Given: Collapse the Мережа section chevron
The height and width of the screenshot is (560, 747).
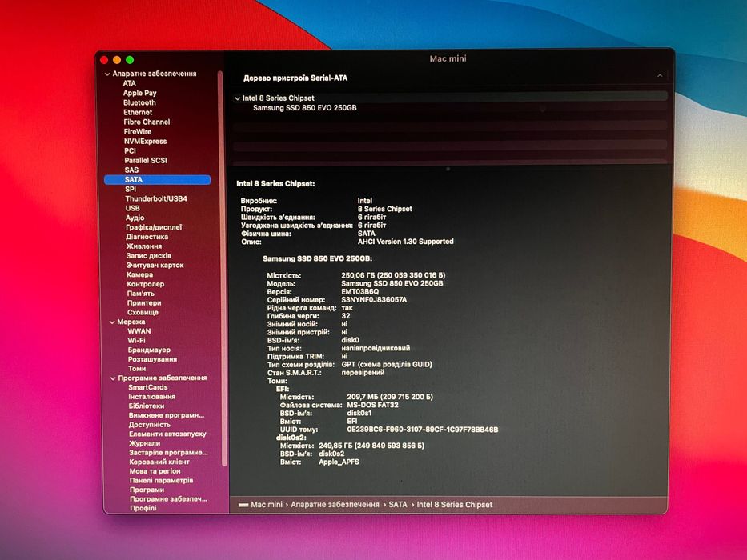Looking at the screenshot, I should [112, 322].
